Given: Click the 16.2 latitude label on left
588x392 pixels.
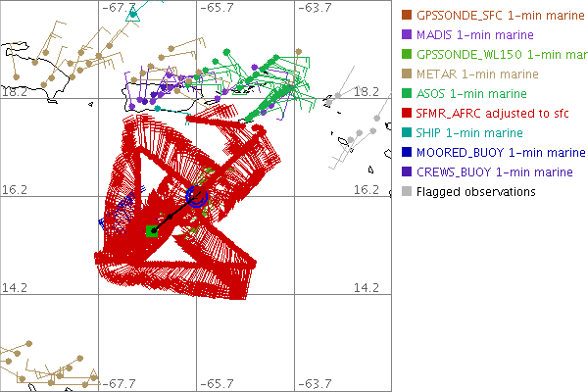Looking at the screenshot, I should (14, 190).
